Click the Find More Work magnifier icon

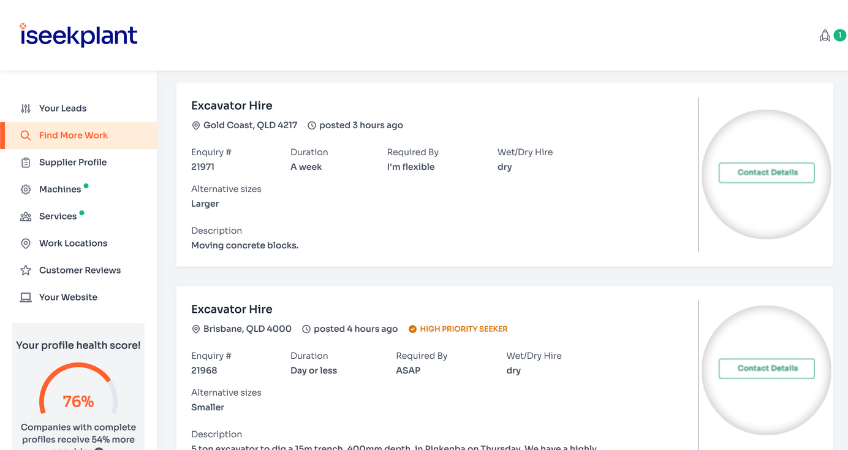[x=25, y=135]
